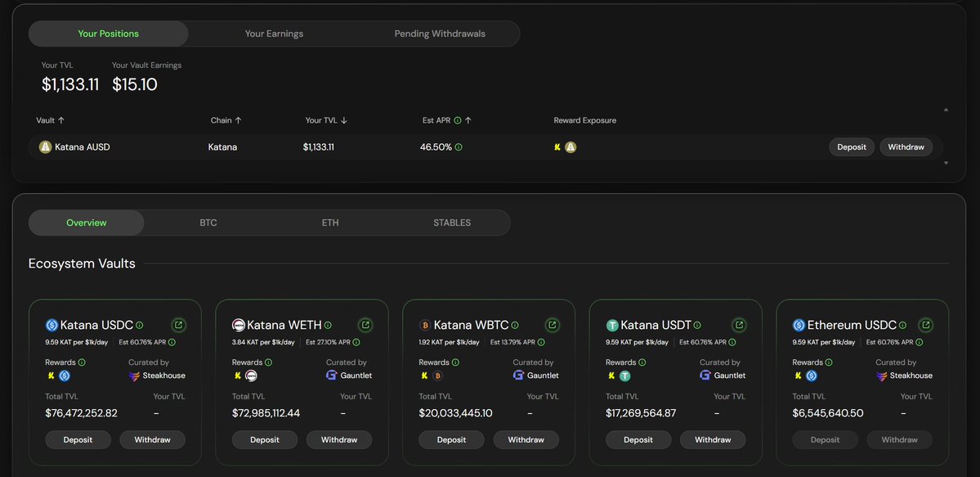
Task: Switch to Your Earnings tab
Action: click(274, 34)
